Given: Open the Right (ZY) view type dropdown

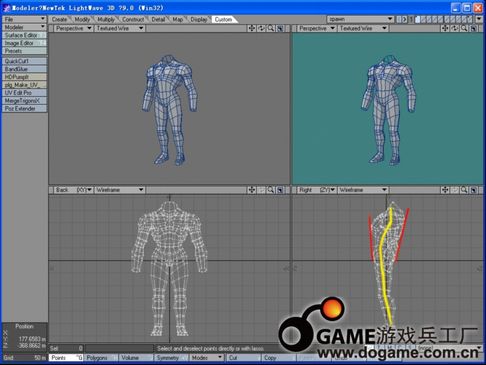Looking at the screenshot, I should coord(317,190).
